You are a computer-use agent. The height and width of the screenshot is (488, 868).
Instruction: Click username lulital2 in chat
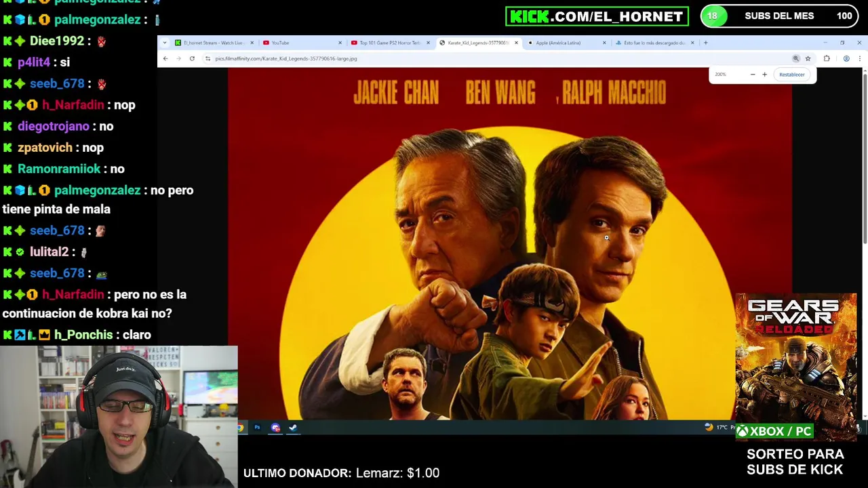click(x=49, y=251)
